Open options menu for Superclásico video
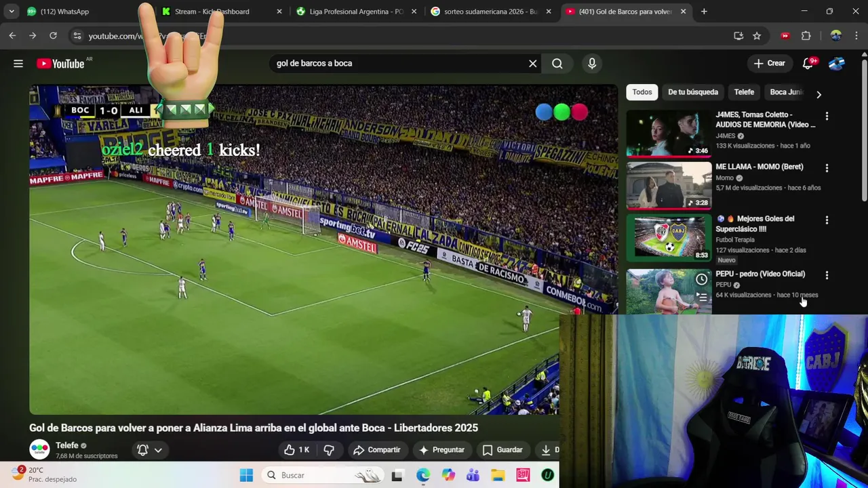The width and height of the screenshot is (868, 488). [x=827, y=220]
